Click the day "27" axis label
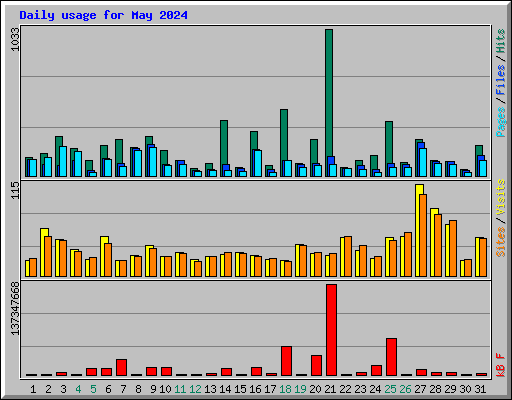Image resolution: width=512 pixels, height=400 pixels. pos(420,389)
